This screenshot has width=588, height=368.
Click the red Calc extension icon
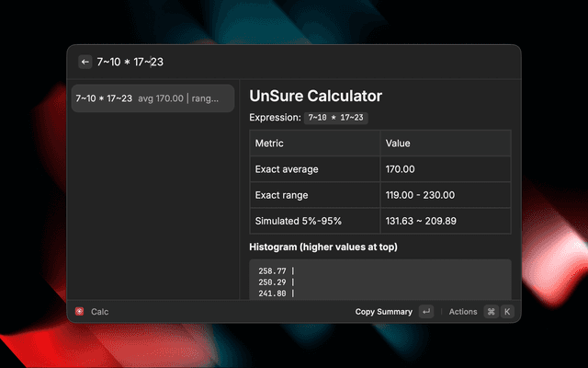(x=80, y=312)
